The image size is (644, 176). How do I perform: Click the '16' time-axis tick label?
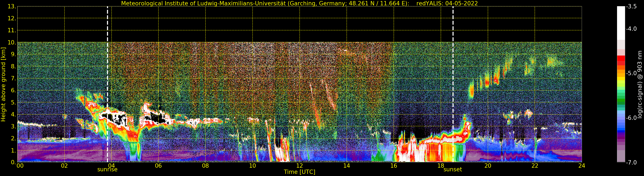[x=394, y=166]
